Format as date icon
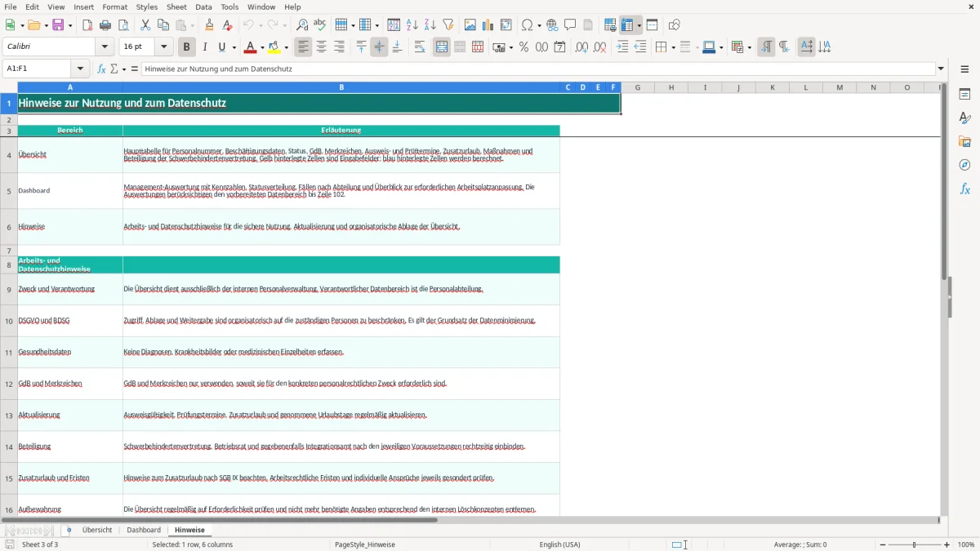This screenshot has height=551, width=980. tap(559, 47)
